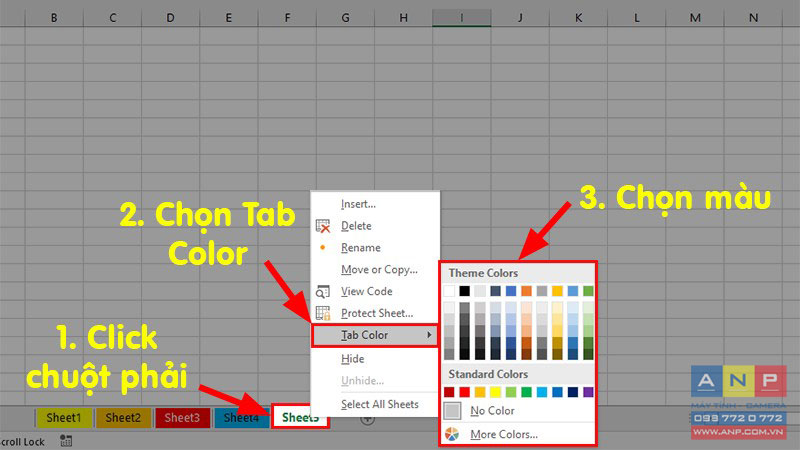
Task: Pick gold in top Theme Colors row
Action: click(x=557, y=291)
